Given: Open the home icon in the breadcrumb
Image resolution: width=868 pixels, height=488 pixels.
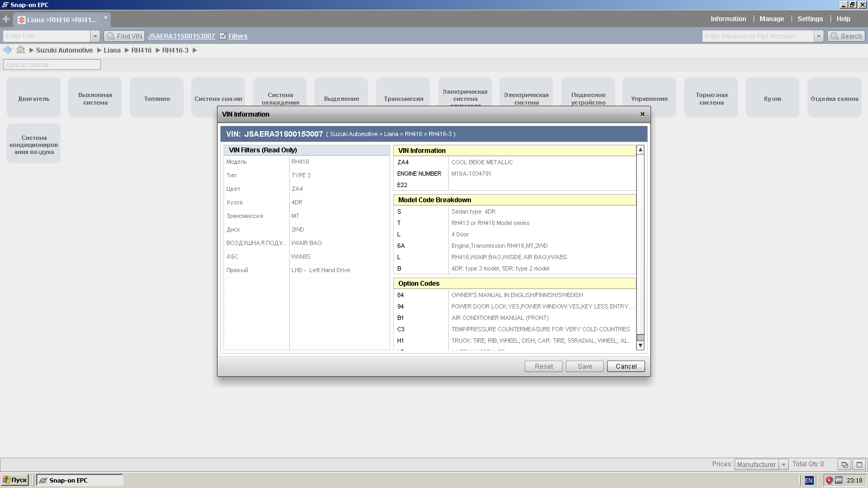Looking at the screenshot, I should [x=21, y=49].
